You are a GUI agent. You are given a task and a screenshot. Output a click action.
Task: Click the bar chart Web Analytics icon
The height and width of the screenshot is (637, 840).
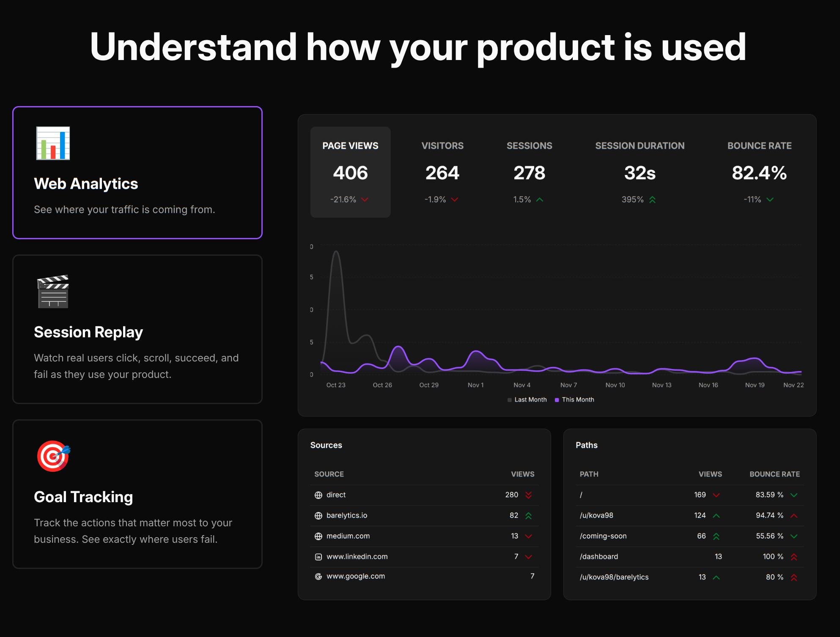[x=53, y=143]
